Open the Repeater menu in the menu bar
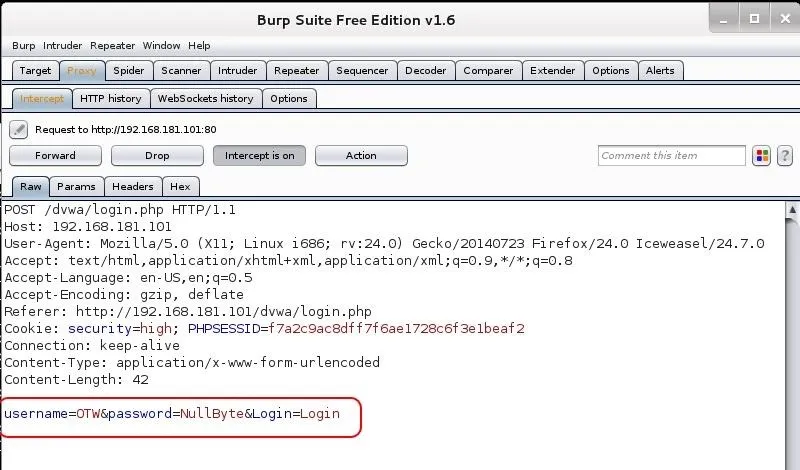Screen dimensions: 800x470 pyautogui.click(x=112, y=46)
